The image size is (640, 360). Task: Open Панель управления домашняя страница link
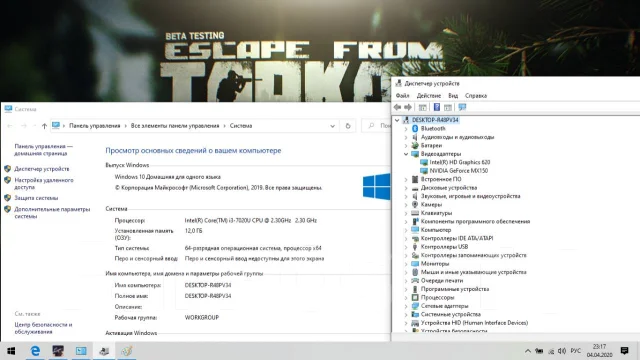(43, 150)
